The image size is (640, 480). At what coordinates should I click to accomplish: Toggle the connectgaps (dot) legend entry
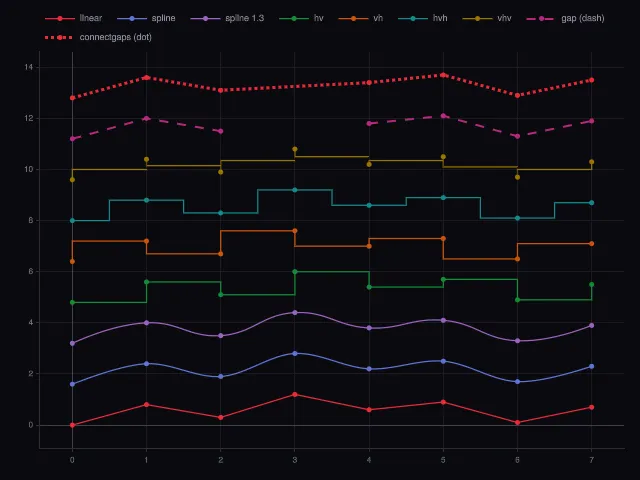[98, 37]
